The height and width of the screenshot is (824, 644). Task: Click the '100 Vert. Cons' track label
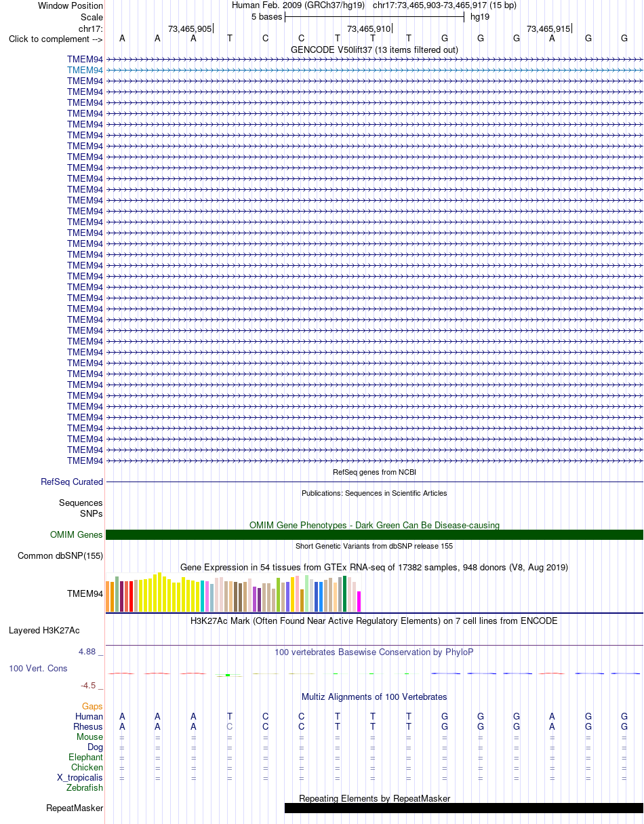[x=38, y=669]
